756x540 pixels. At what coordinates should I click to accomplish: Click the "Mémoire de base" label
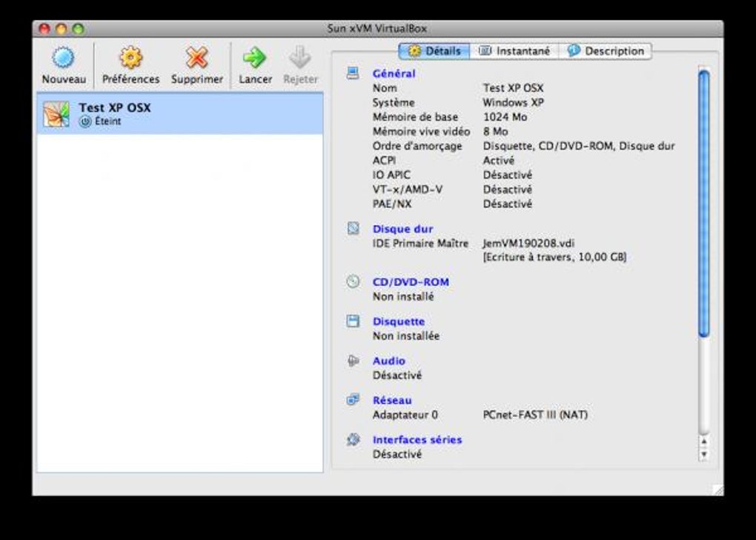tap(415, 117)
